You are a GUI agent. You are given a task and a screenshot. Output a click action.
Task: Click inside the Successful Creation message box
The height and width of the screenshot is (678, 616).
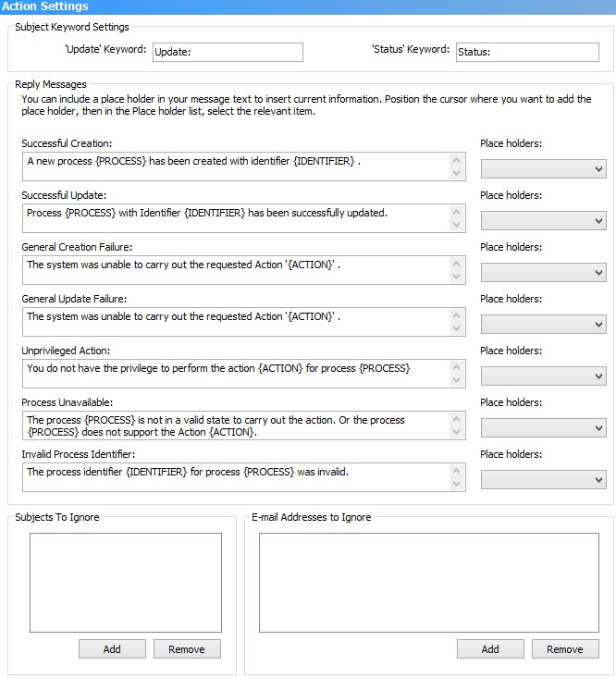[x=236, y=166]
